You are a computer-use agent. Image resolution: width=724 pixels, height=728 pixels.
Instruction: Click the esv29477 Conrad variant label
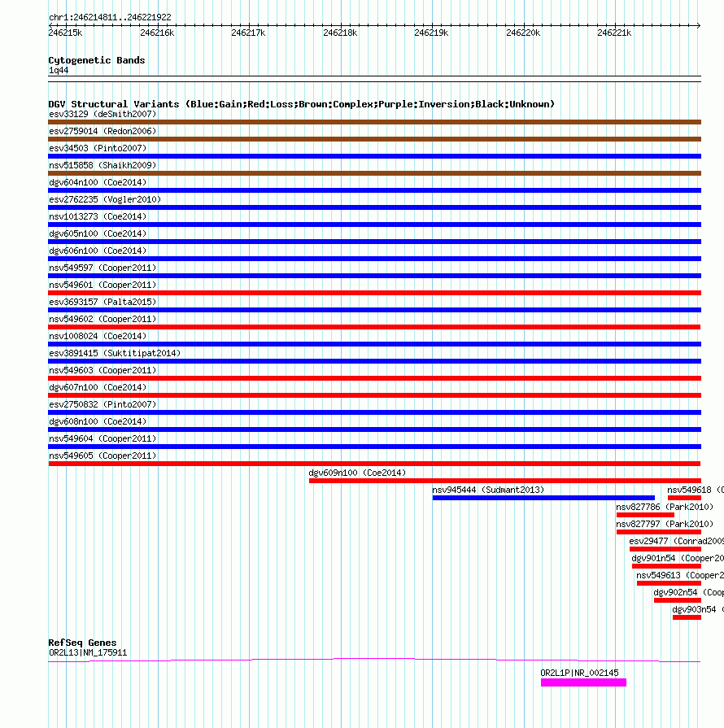(x=676, y=542)
